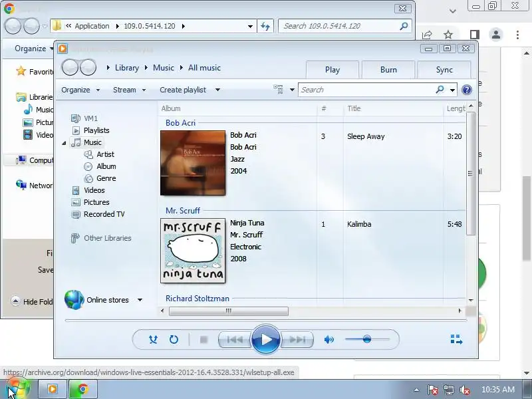The width and height of the screenshot is (532, 399).
Task: Click the Online stores globe icon
Action: click(x=74, y=300)
